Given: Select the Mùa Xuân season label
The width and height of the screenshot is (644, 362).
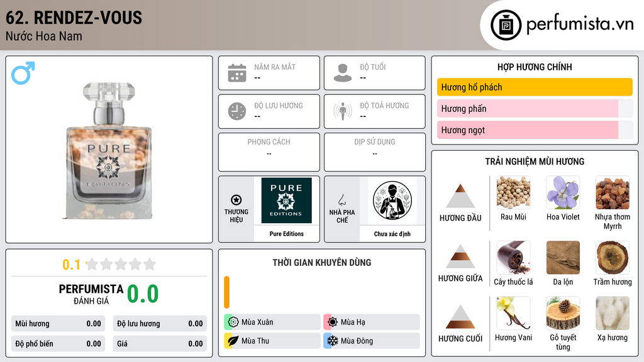Looking at the screenshot, I should (257, 322).
